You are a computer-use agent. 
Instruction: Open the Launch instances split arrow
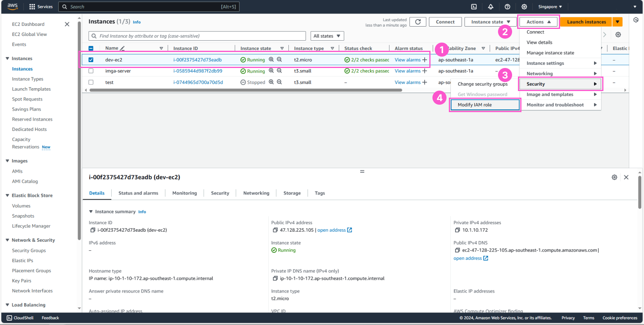(617, 22)
